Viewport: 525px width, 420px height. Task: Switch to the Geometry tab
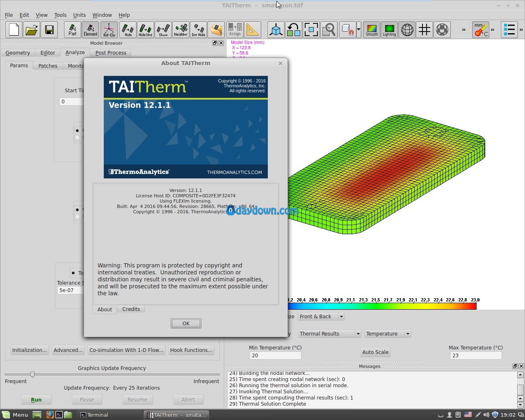(x=18, y=52)
